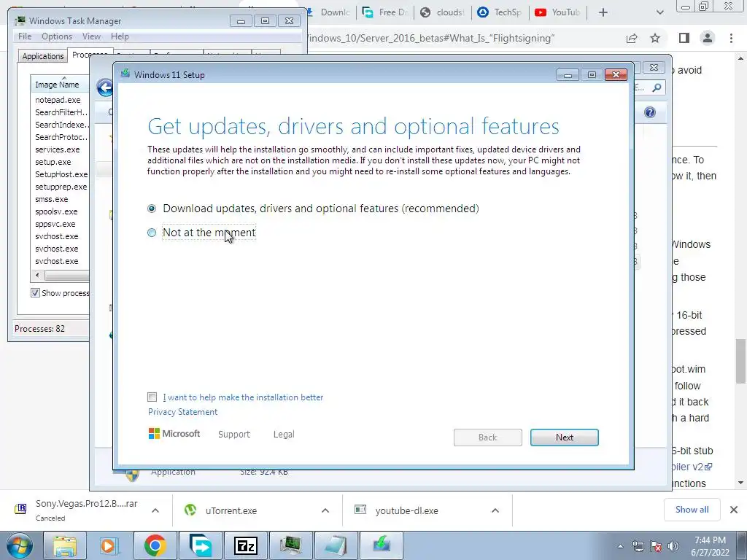The image size is (747, 560).
Task: Switch to Applications tab in Task Manager
Action: [x=43, y=55]
